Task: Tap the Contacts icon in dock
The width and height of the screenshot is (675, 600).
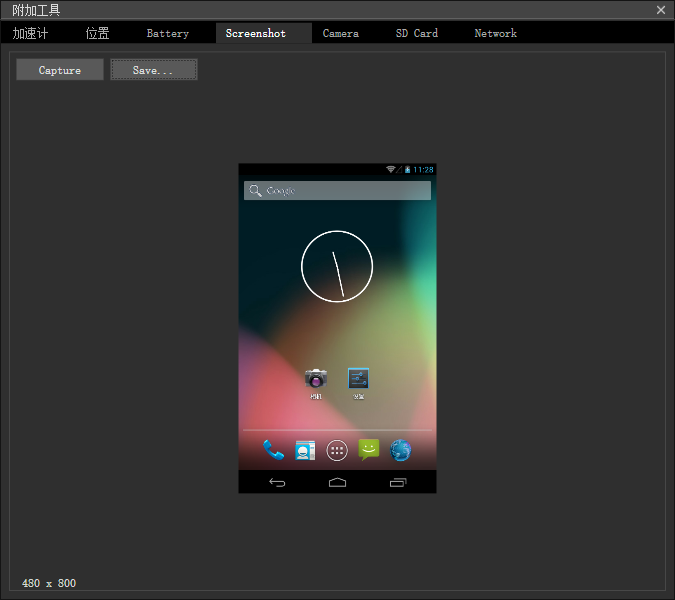Action: 305,450
